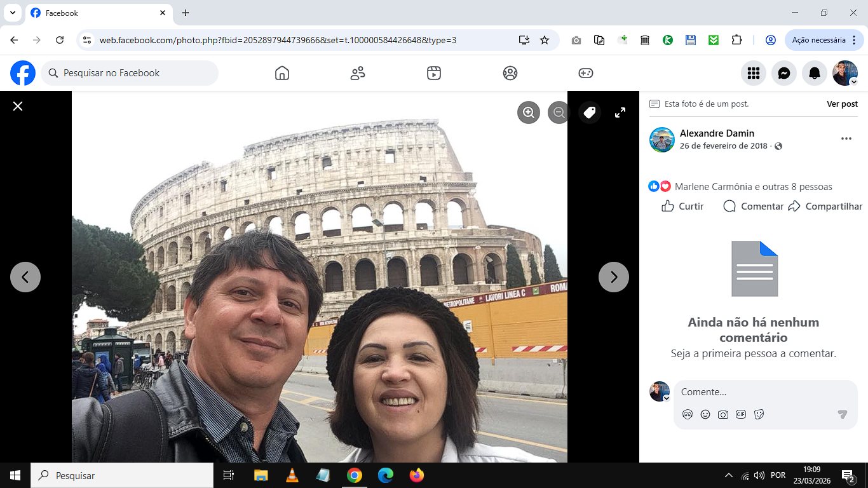Click the photo tag icon
The width and height of the screenshot is (868, 488).
click(590, 112)
